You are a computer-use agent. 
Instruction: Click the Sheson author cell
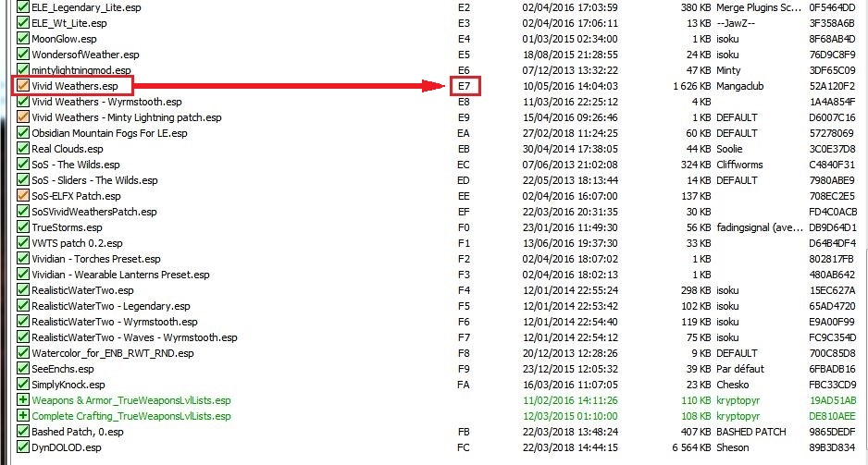coord(732,447)
